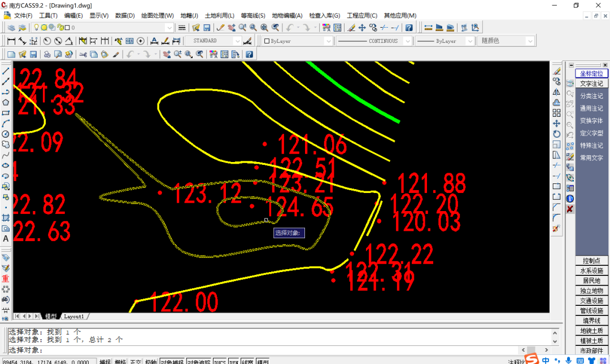Select the Line draw tool in left toolbar
610x364 pixels.
point(6,71)
